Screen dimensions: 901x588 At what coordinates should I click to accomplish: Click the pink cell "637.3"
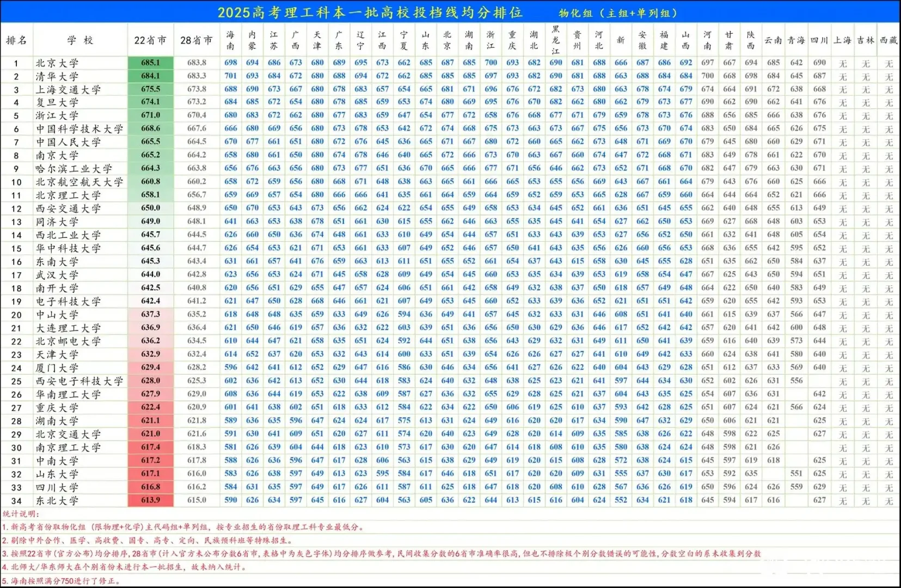click(151, 314)
